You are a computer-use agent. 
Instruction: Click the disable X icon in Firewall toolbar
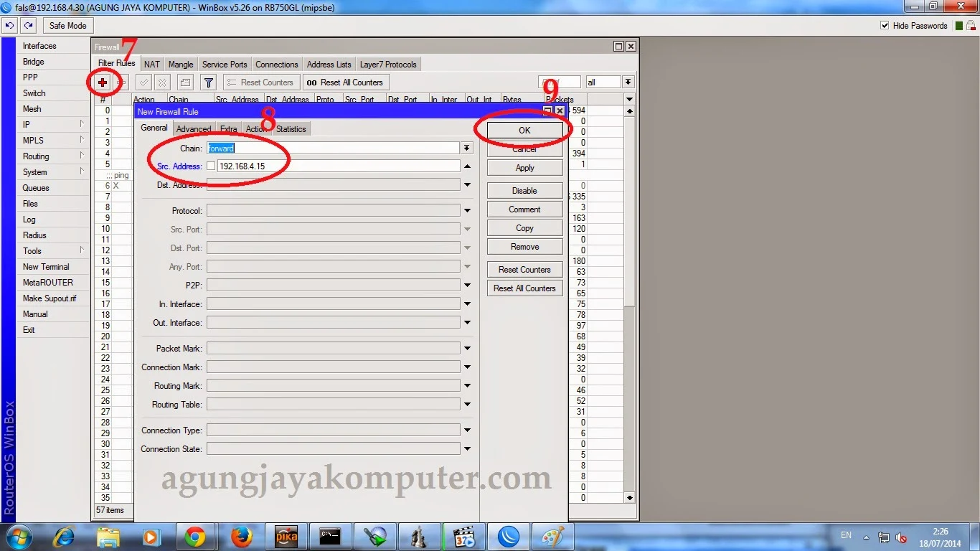163,83
